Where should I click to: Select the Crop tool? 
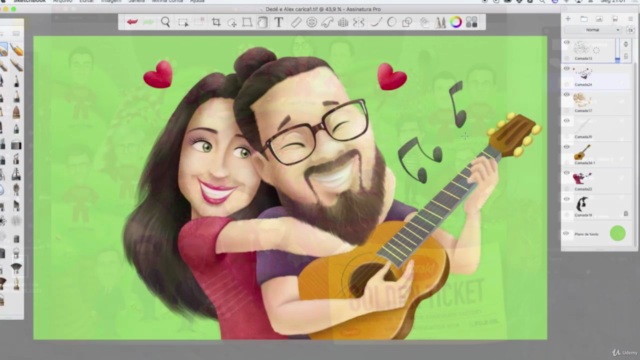(x=216, y=22)
